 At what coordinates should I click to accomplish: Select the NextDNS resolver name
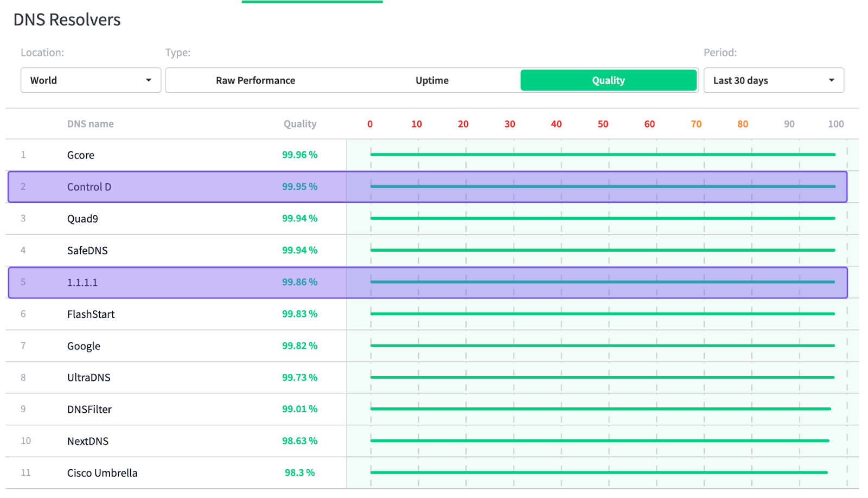click(88, 441)
